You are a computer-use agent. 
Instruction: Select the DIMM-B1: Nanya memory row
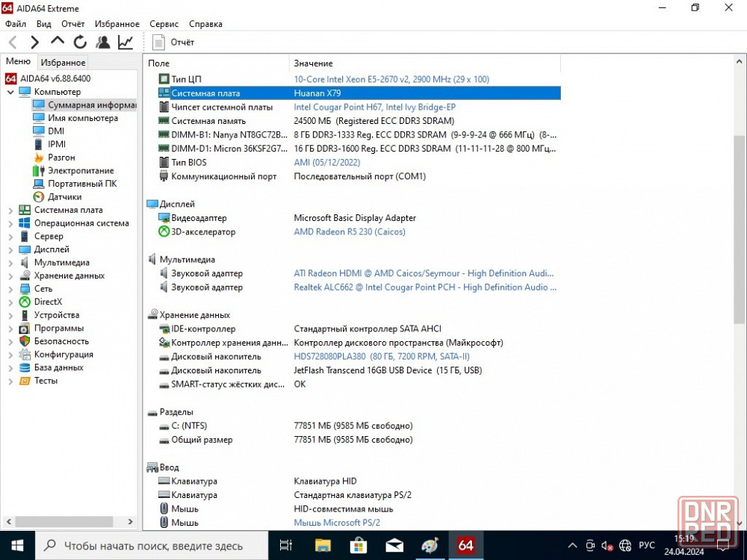pyautogui.click(x=359, y=134)
